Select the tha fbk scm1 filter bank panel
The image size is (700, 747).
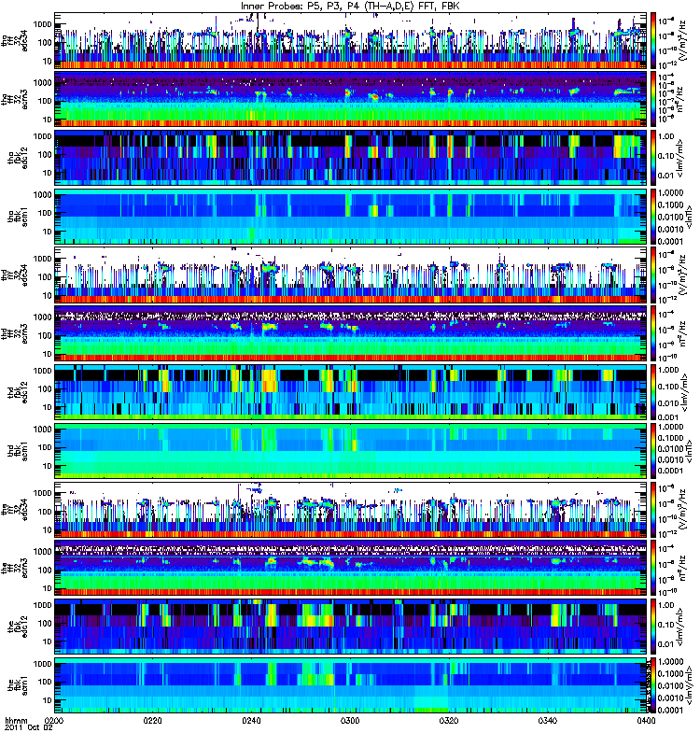[350, 217]
